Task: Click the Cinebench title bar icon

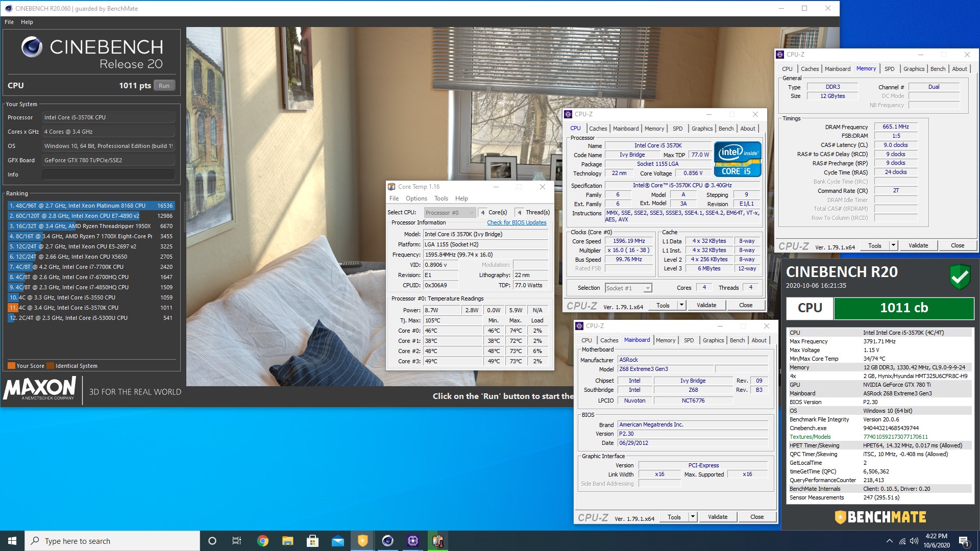Action: point(8,8)
